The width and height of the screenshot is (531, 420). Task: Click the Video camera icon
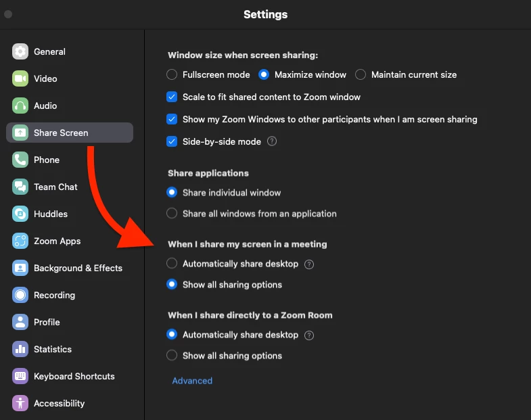20,78
